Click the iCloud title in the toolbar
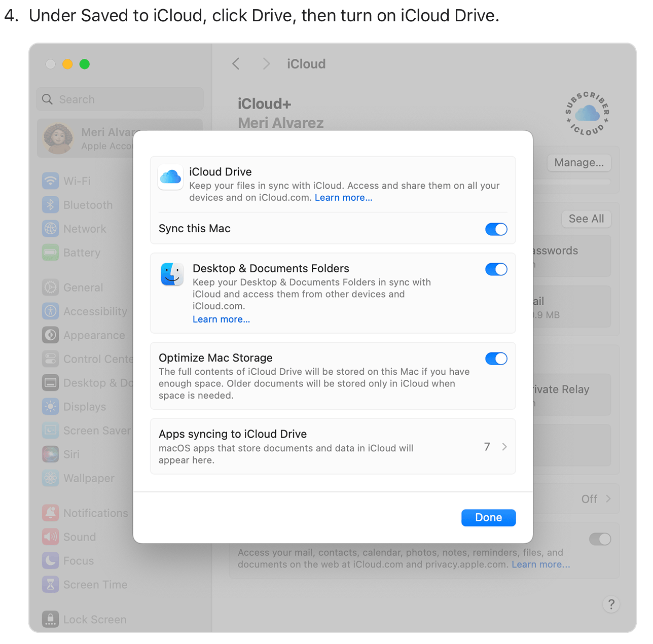Image resolution: width=653 pixels, height=644 pixels. [x=306, y=64]
